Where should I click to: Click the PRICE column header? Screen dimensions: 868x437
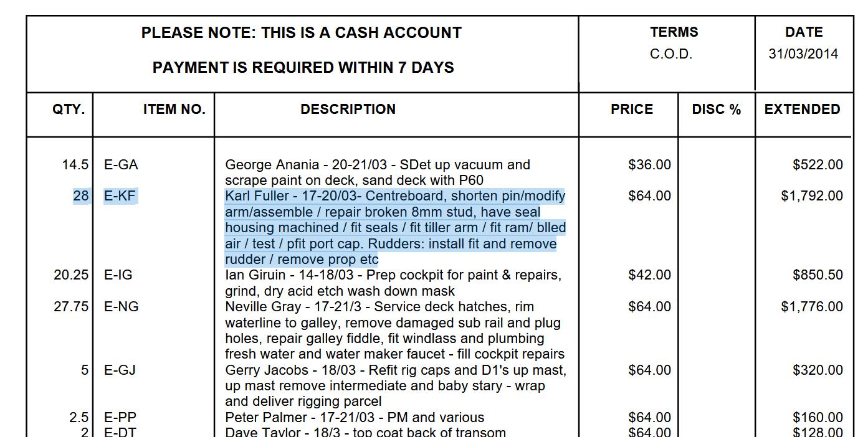tap(632, 110)
